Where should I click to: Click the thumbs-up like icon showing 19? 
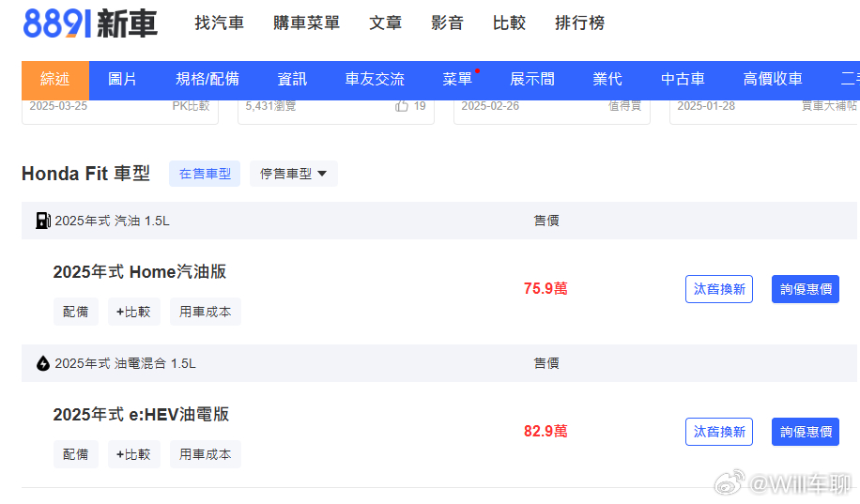[402, 106]
